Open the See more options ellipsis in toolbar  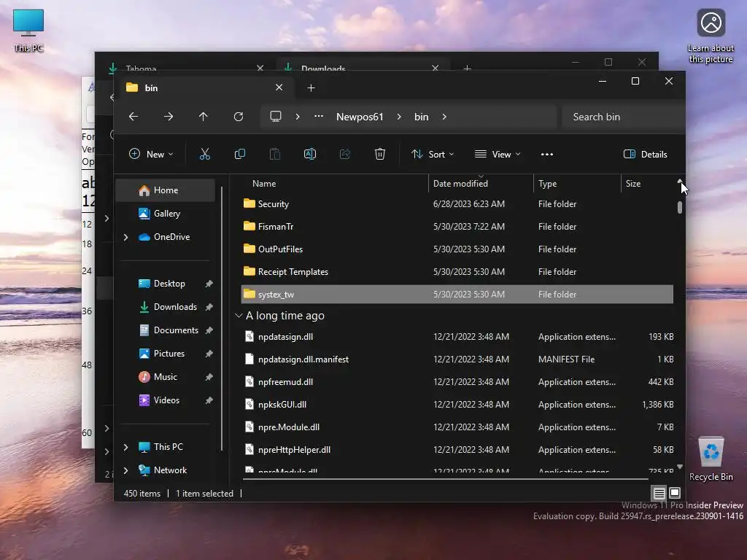click(547, 155)
